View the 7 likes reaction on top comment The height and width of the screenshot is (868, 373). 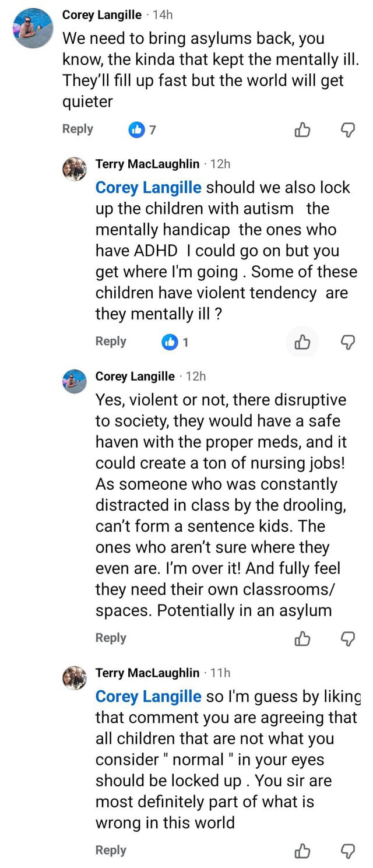142,129
